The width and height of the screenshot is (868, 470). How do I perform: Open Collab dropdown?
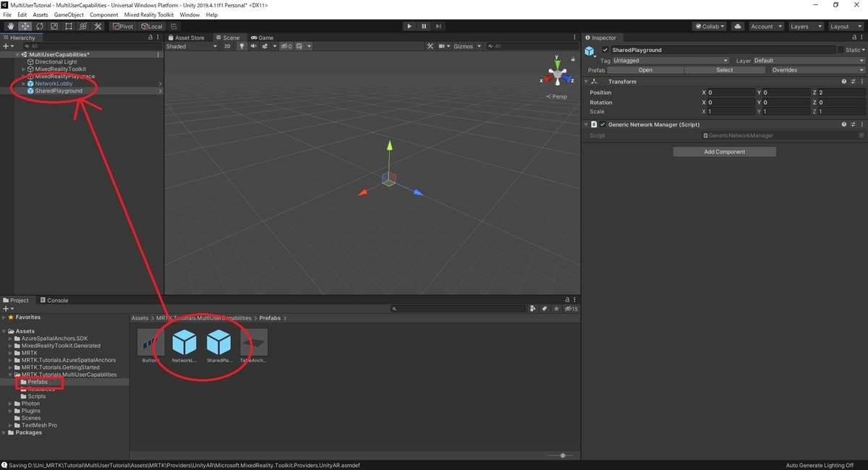coord(709,26)
